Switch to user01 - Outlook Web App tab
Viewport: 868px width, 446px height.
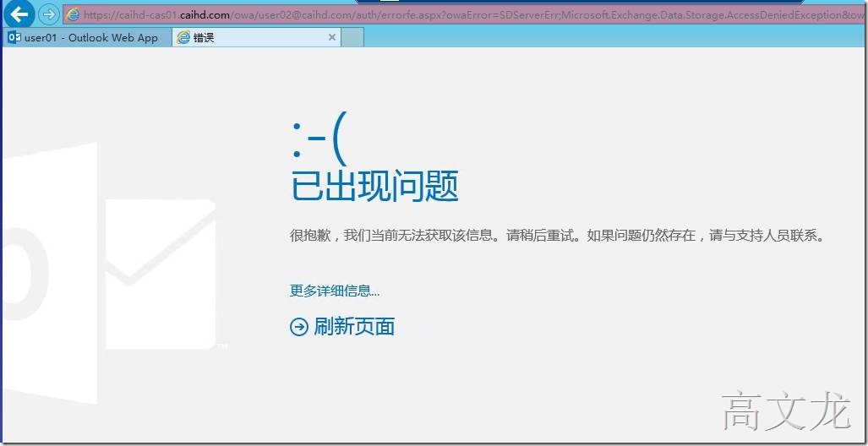click(87, 38)
